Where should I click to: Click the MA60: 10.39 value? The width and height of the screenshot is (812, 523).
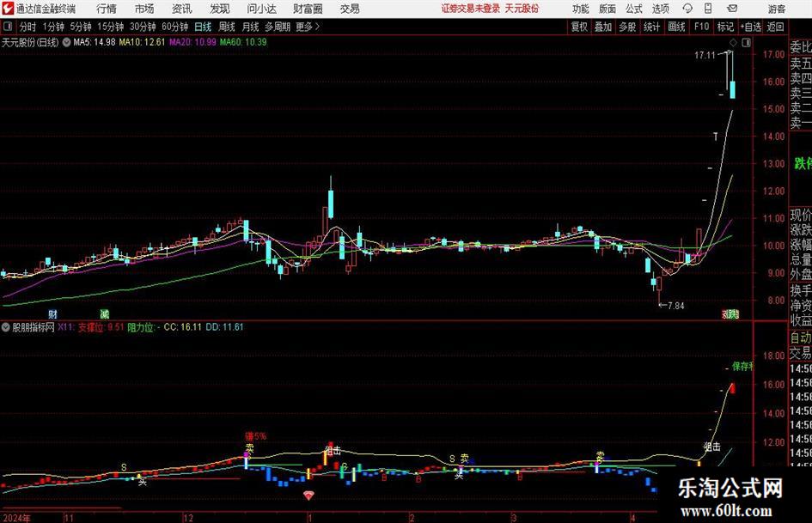243,42
